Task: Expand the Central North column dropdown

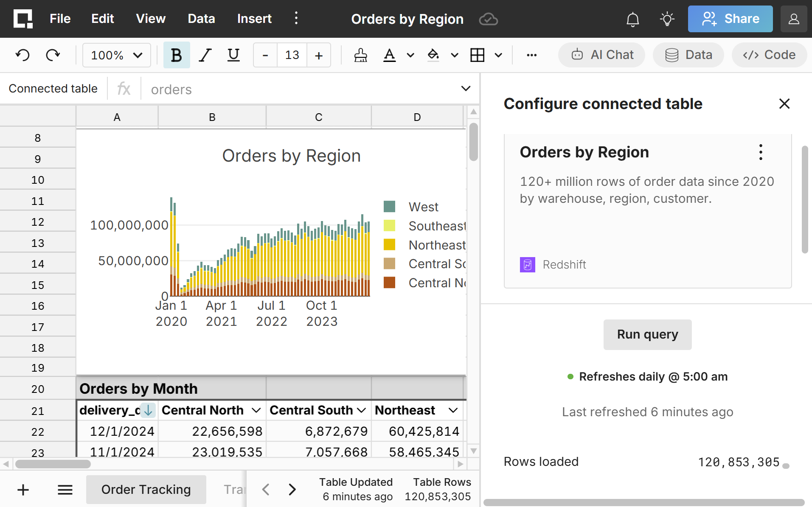Action: pos(256,410)
